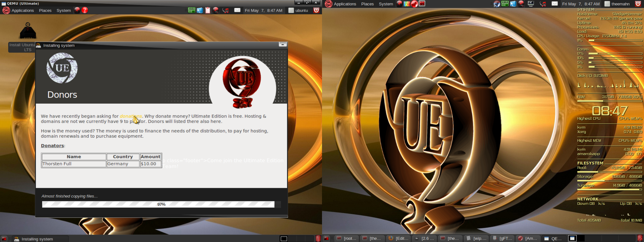Click small button right of the progress bar
Viewport: 644px width, 242px height.
(x=278, y=205)
